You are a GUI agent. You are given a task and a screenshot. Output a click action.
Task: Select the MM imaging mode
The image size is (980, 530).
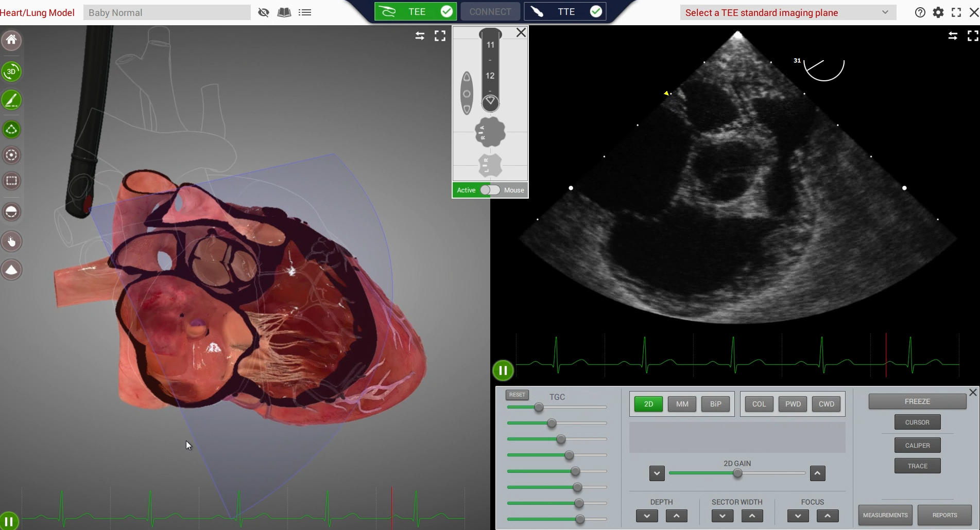[682, 404]
